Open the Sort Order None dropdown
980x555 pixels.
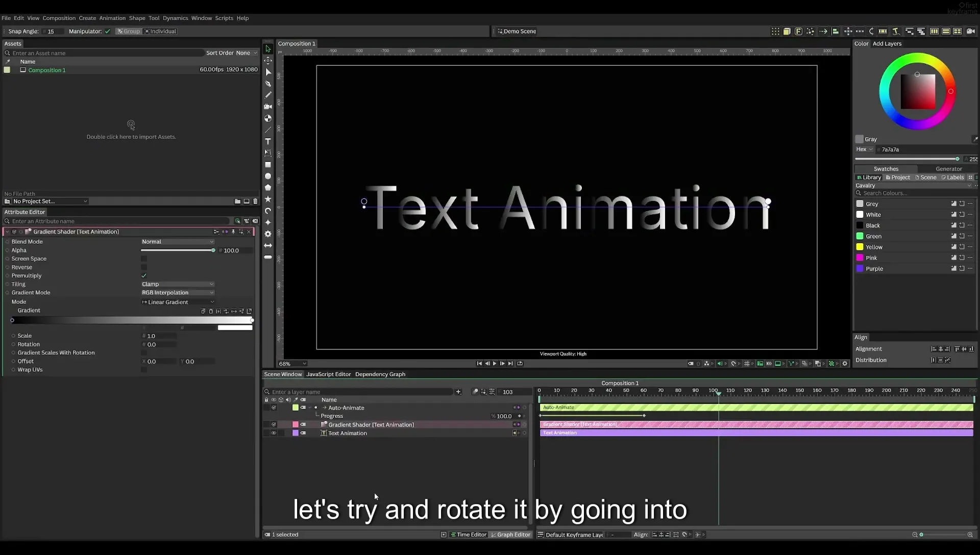[x=247, y=53]
